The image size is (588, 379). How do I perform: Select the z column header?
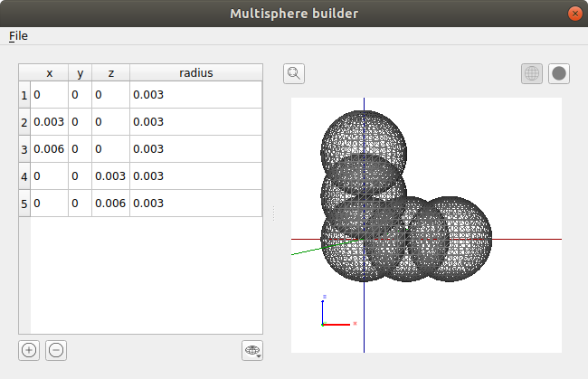click(x=111, y=72)
